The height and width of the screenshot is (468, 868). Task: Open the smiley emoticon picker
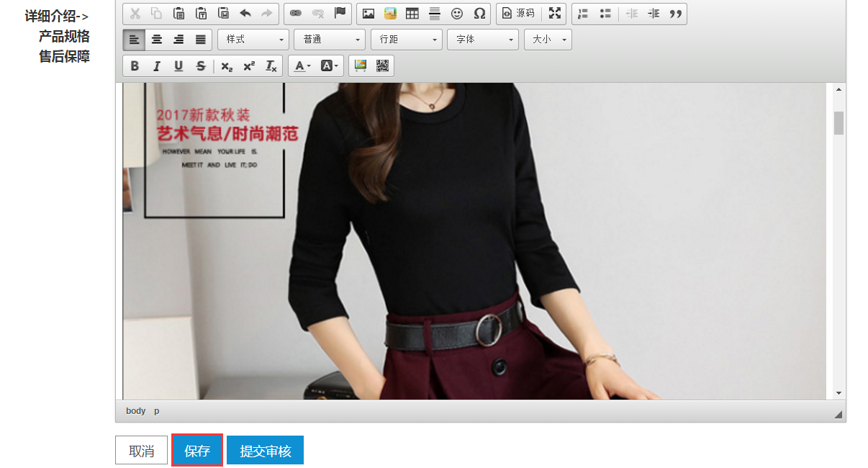coord(457,14)
